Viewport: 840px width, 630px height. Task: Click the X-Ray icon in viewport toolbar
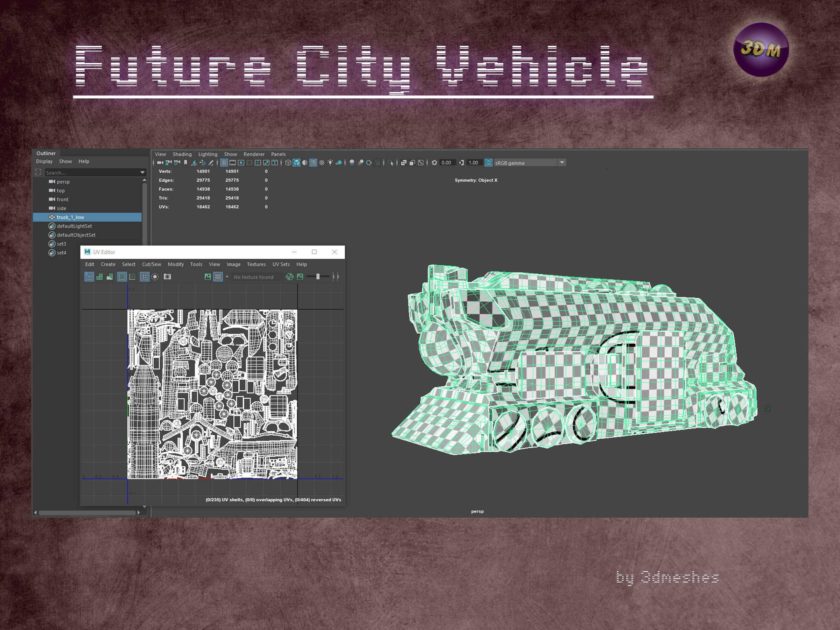click(x=404, y=162)
